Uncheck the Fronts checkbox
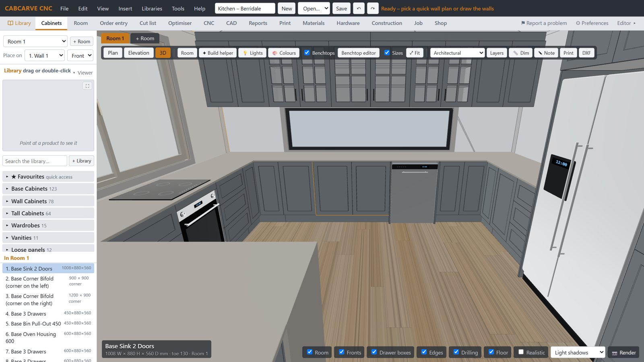Screen dimensions: 644x362 click(x=341, y=352)
